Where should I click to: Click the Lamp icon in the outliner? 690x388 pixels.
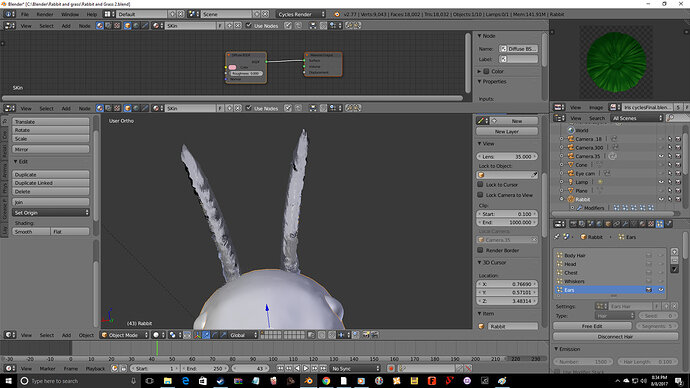click(x=571, y=182)
